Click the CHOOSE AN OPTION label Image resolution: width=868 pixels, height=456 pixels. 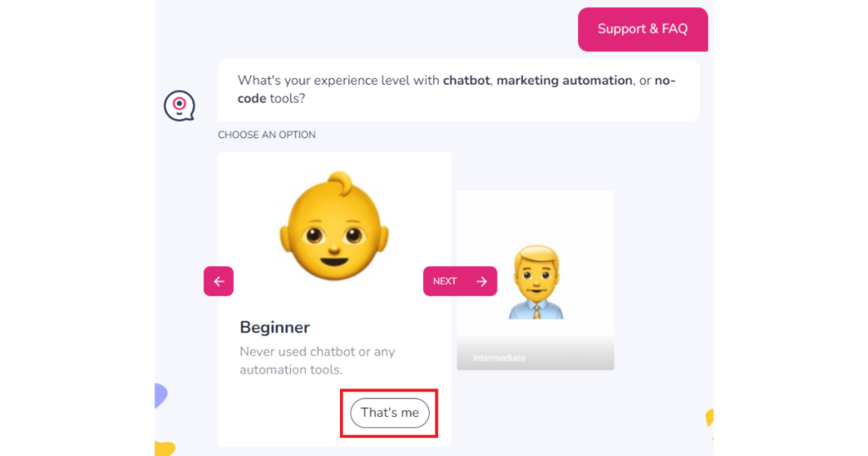coord(266,135)
